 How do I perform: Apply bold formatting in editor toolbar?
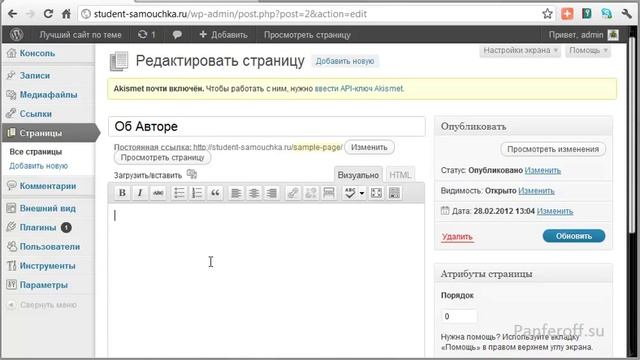click(x=122, y=193)
